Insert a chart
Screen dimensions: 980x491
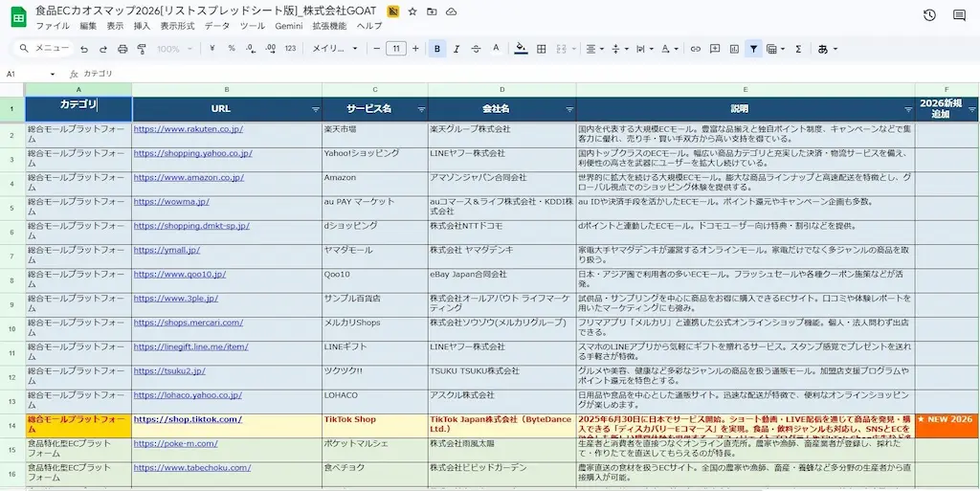pos(734,49)
